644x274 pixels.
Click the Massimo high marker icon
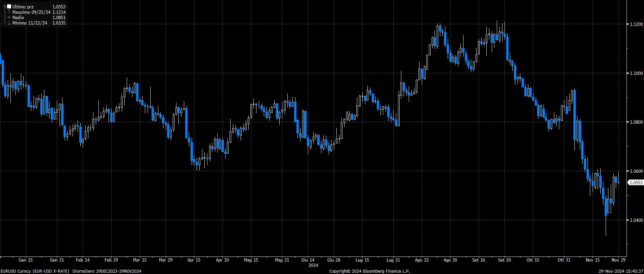[9, 12]
